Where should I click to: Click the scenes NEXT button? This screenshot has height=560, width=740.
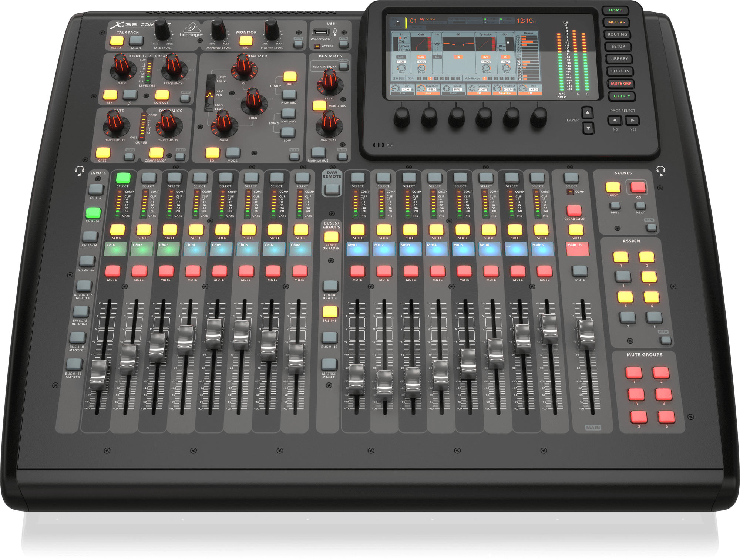click(640, 206)
